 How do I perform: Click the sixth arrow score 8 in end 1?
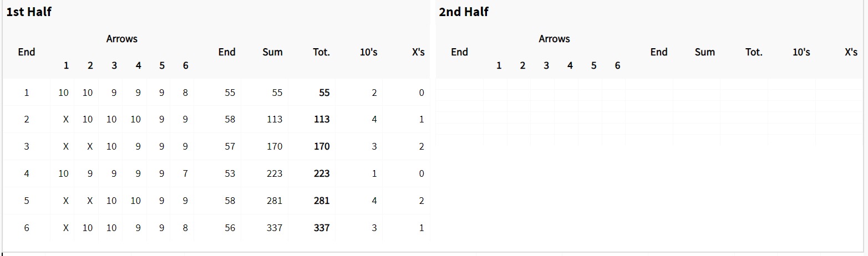click(x=185, y=93)
